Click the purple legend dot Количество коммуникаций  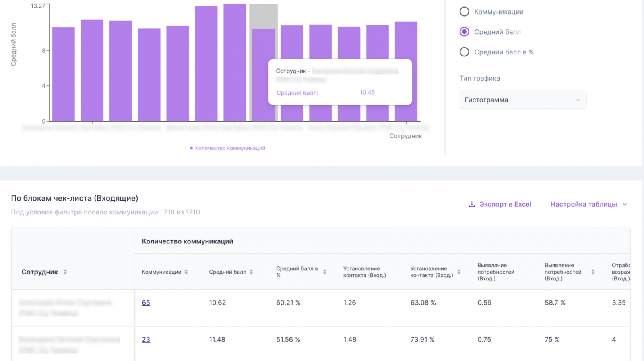tap(191, 148)
